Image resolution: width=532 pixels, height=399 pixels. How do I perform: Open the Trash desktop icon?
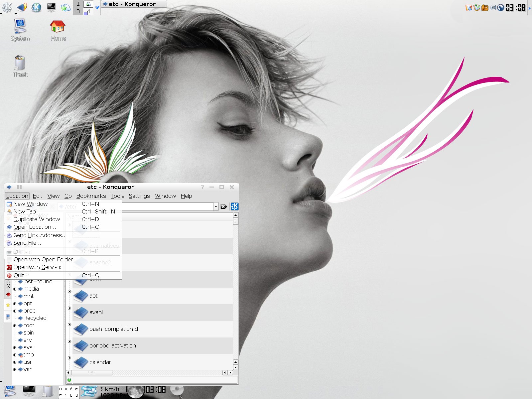tap(20, 66)
